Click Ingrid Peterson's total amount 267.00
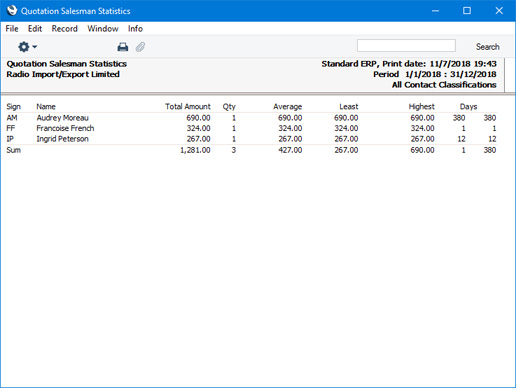Image resolution: width=516 pixels, height=388 pixels. [x=198, y=139]
